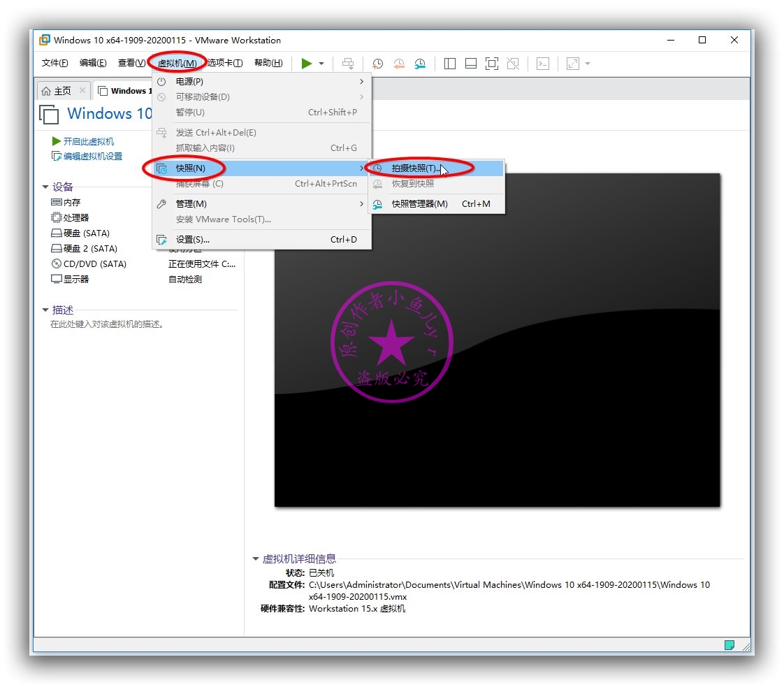Image resolution: width=784 pixels, height=685 pixels.
Task: Open the 管理(M) submenu
Action: point(262,204)
